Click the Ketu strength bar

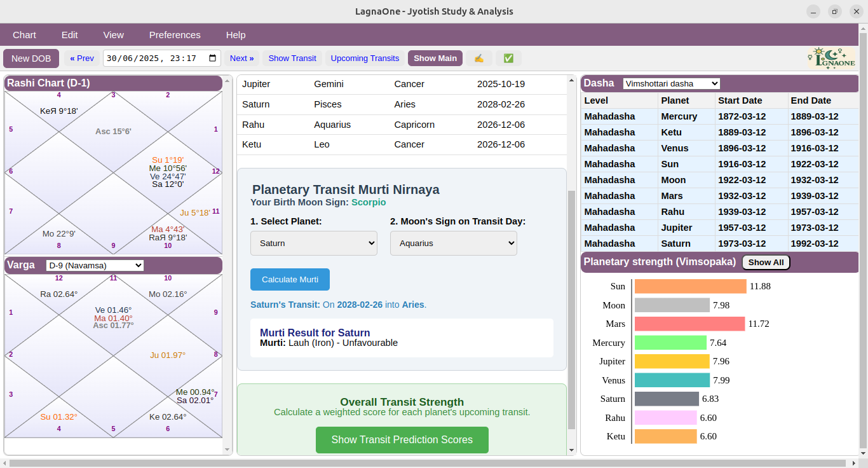point(666,436)
